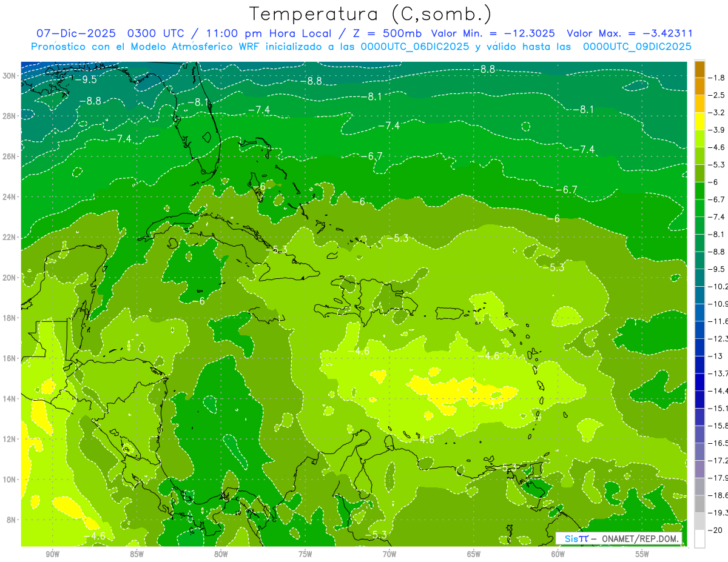Click the "-15.8" colorbar scale label

point(718,426)
